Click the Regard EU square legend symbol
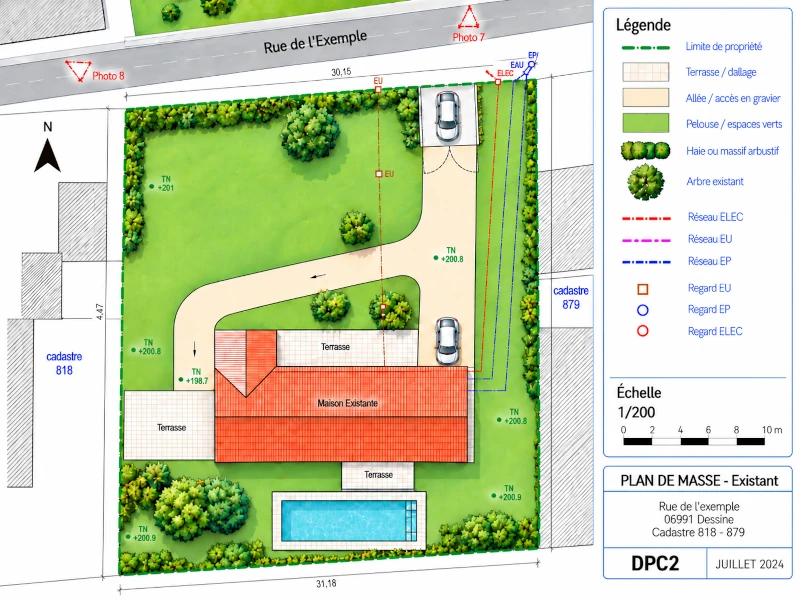Screen dimensions: 800x601 coord(643,289)
